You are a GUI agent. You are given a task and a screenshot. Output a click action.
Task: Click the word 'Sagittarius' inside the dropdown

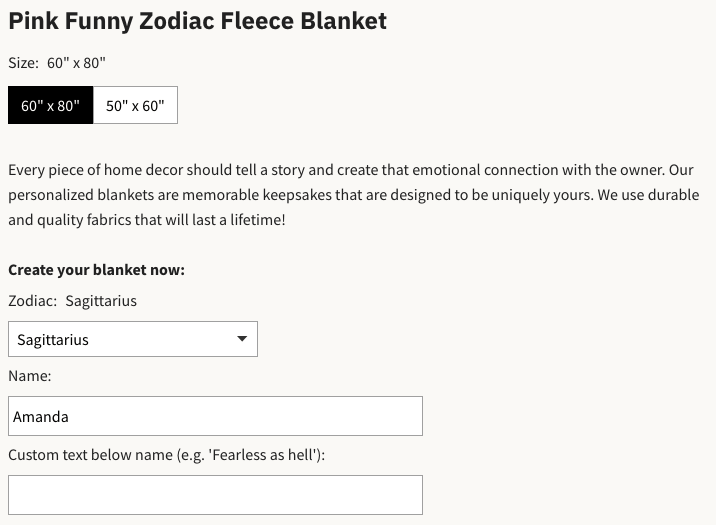point(53,340)
